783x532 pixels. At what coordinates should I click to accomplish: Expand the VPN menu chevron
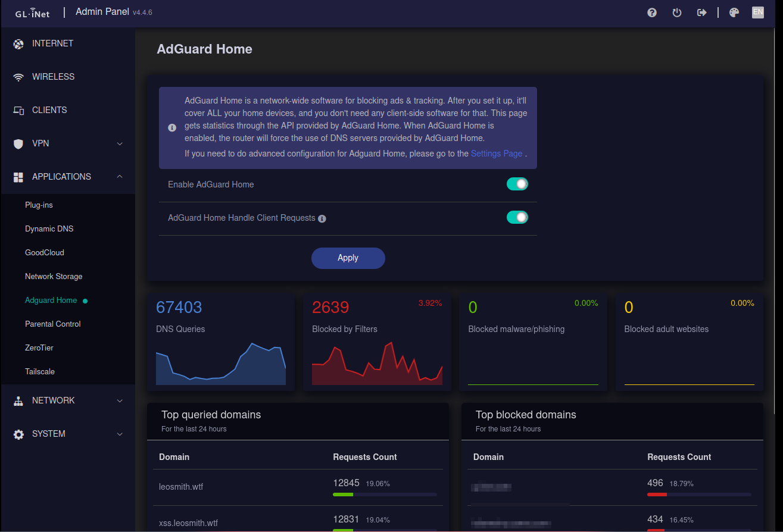coord(120,143)
